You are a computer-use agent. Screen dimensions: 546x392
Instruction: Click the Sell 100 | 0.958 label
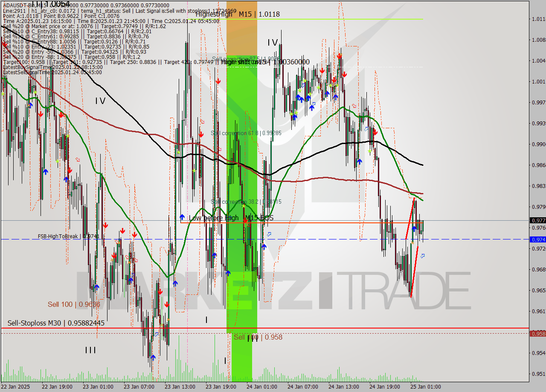click(258, 337)
